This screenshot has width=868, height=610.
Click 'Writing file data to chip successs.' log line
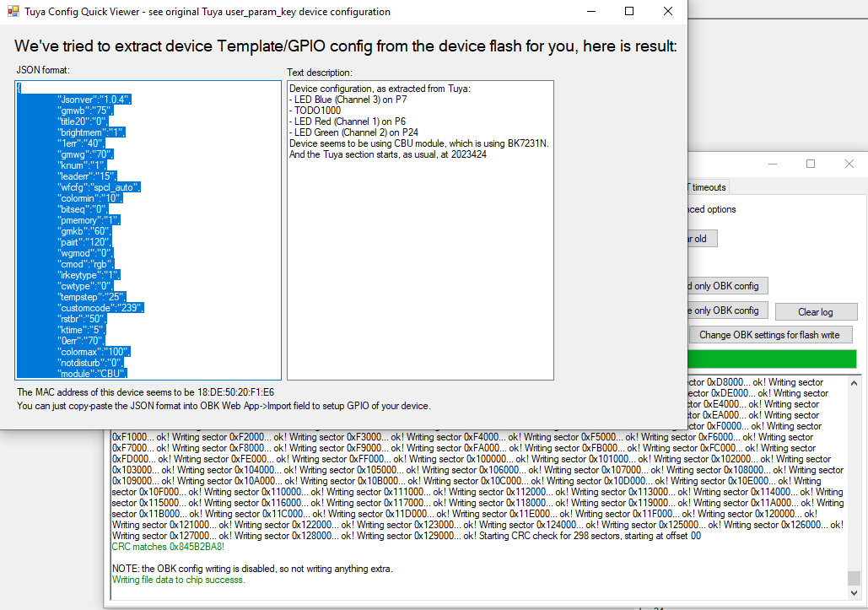pos(178,580)
